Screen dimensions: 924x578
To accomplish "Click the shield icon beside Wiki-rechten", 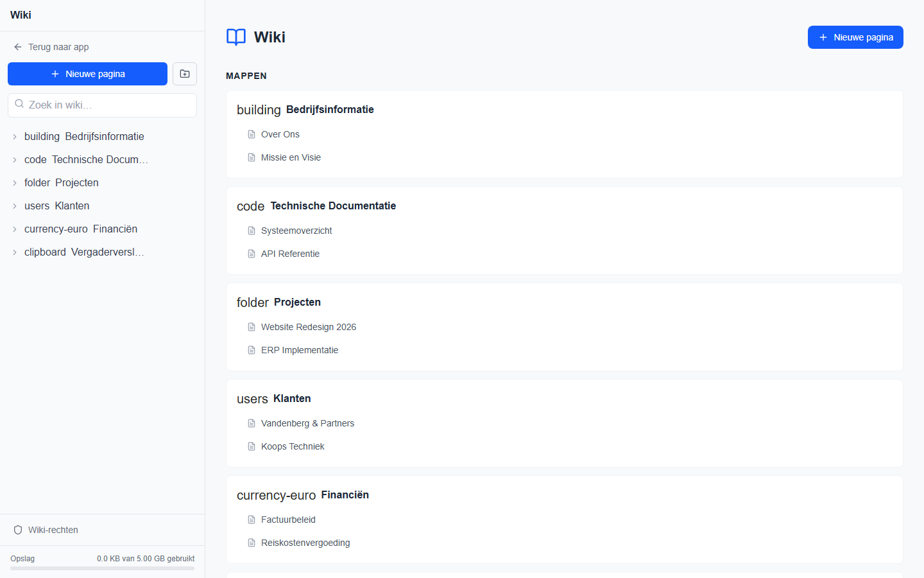I will pos(18,530).
